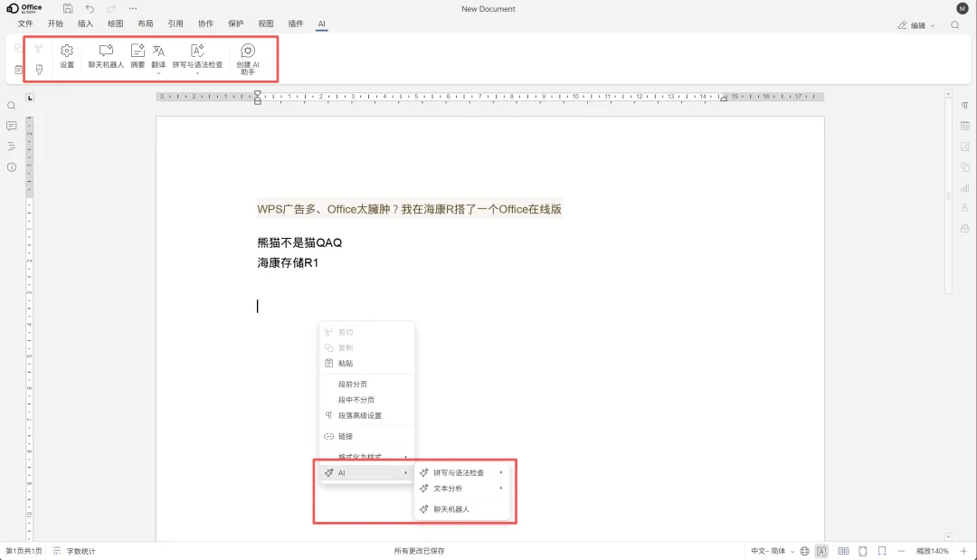977x560 pixels.
Task: Expand 格式化为样式 submenu
Action: pos(366,457)
